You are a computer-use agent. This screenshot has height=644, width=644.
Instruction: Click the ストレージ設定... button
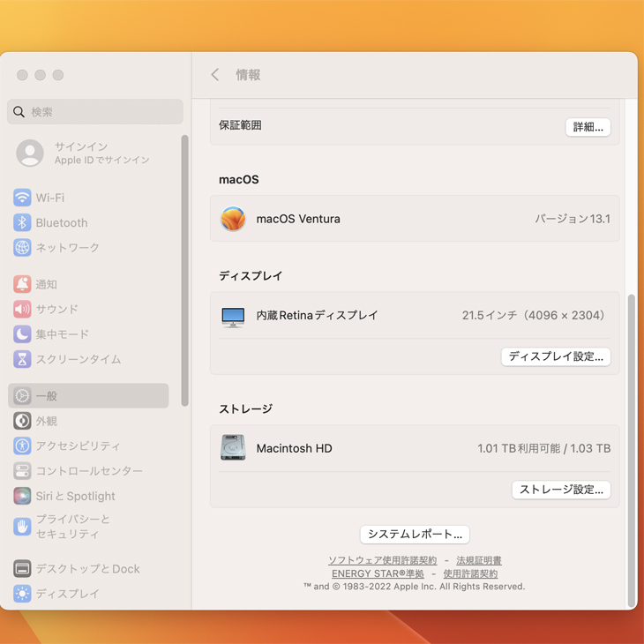(561, 490)
